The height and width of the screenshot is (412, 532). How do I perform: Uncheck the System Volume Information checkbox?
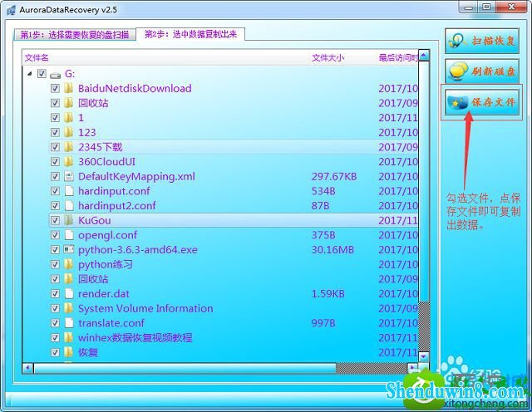click(55, 308)
